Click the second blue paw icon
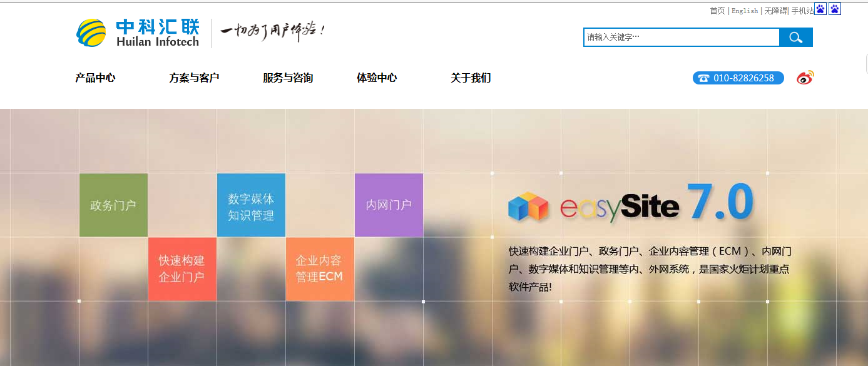Viewport: 868px width, 366px height. click(x=835, y=9)
